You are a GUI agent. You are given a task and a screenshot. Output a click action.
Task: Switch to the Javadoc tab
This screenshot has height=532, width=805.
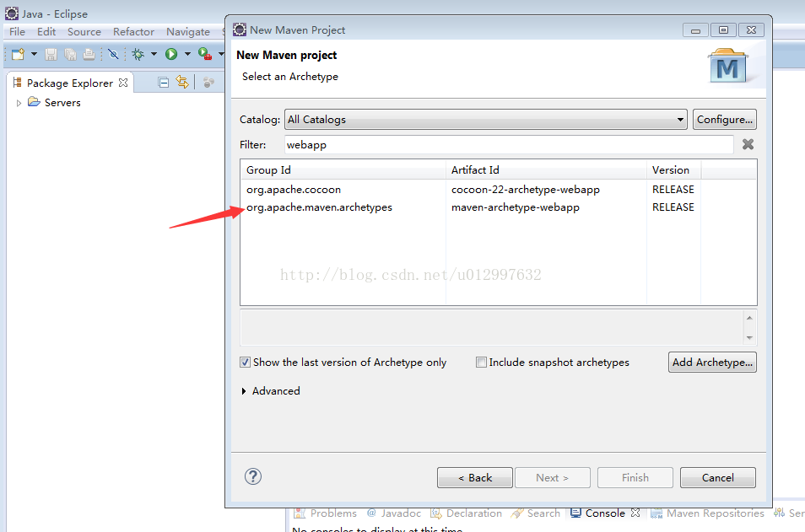(394, 513)
